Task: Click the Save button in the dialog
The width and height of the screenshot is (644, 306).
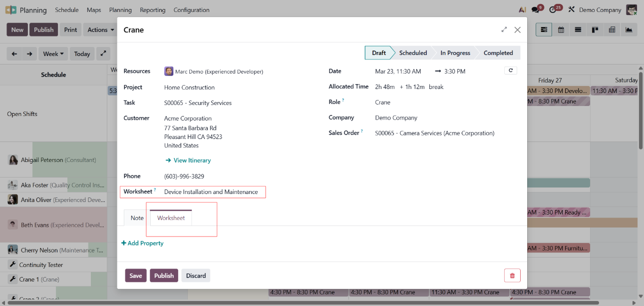Action: tap(136, 275)
